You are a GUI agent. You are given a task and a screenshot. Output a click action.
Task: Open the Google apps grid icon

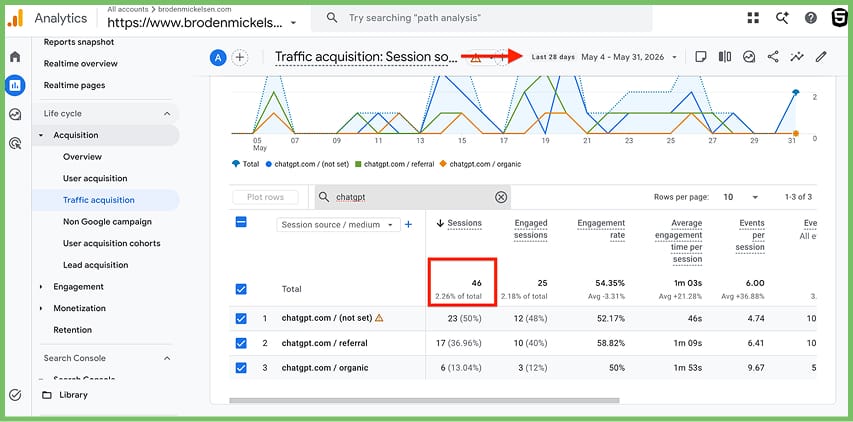pos(753,18)
